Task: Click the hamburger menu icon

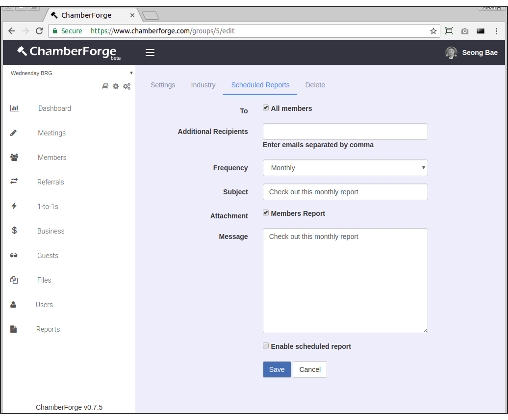Action: click(x=150, y=52)
